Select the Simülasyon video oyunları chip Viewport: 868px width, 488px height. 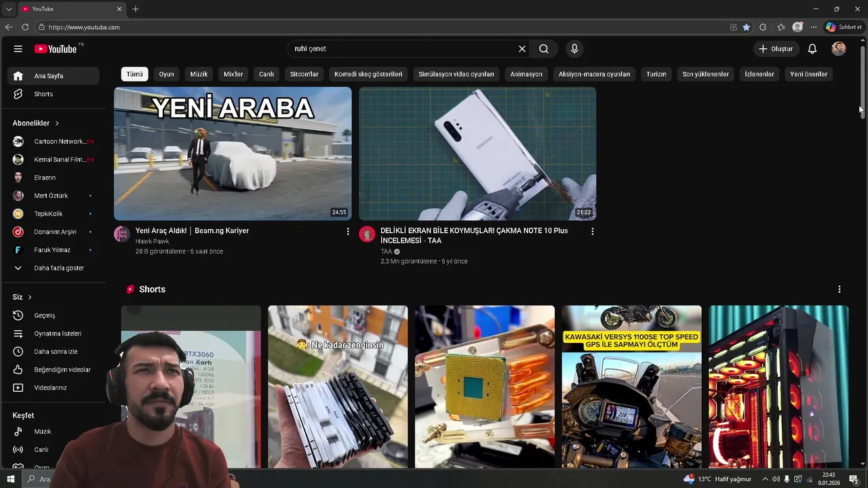pyautogui.click(x=456, y=75)
